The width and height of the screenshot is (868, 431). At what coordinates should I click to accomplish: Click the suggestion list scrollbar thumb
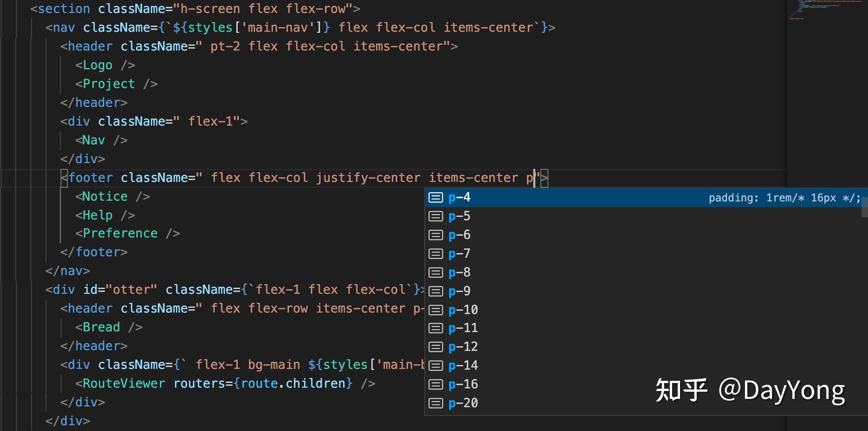pyautogui.click(x=864, y=207)
